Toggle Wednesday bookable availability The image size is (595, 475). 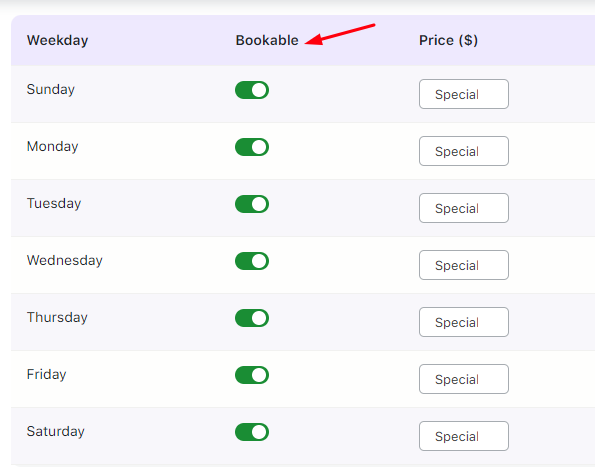252,261
